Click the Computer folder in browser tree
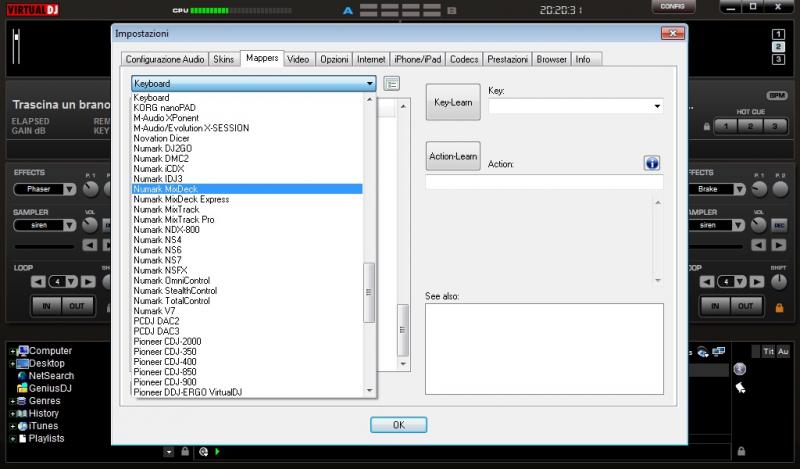Screen dimensions: 800x469 pyautogui.click(x=50, y=351)
